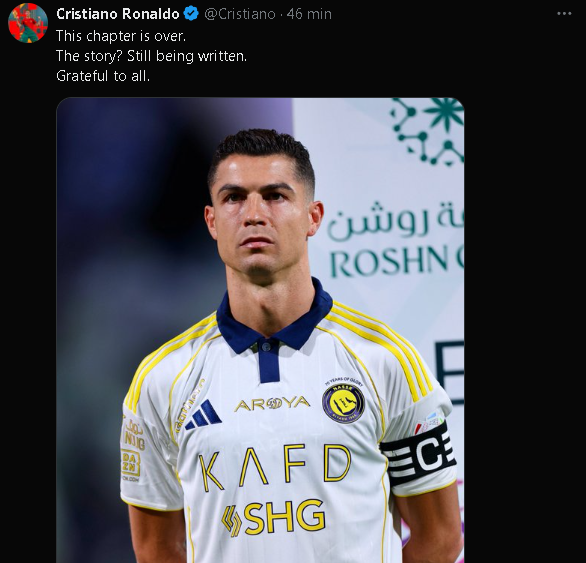This screenshot has width=586, height=563.
Task: Click the @Cristiano handle
Action: point(240,14)
